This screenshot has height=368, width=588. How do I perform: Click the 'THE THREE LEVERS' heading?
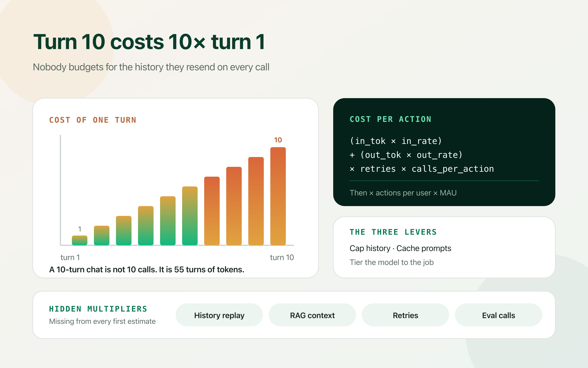click(x=393, y=232)
